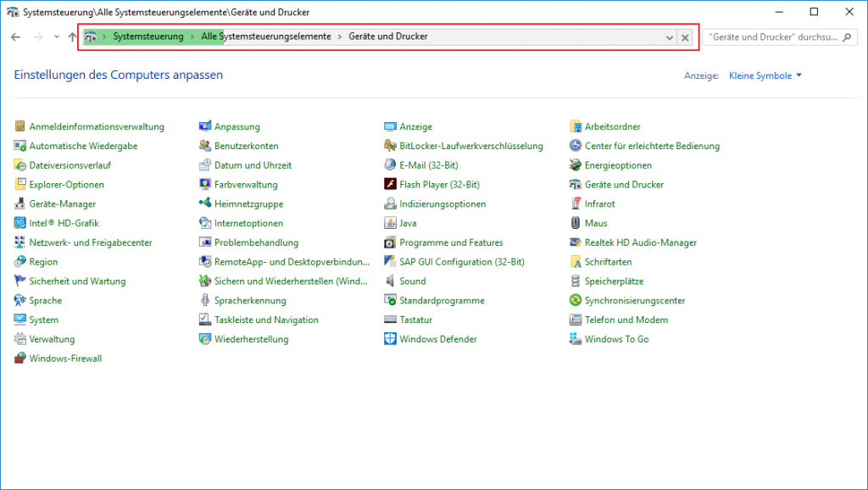Image resolution: width=868 pixels, height=490 pixels.
Task: Click the Anpassung icon
Action: (x=205, y=126)
